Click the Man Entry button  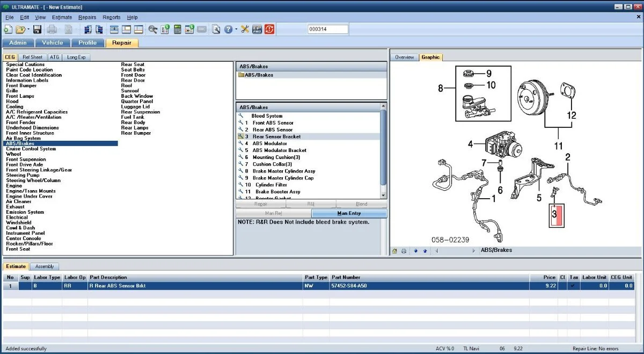click(349, 213)
